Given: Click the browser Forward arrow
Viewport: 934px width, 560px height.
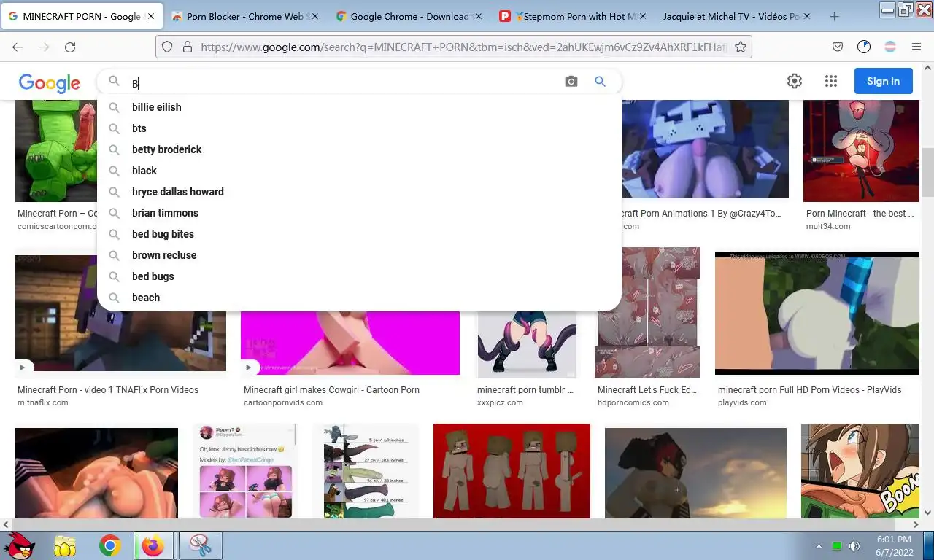Looking at the screenshot, I should coord(44,47).
